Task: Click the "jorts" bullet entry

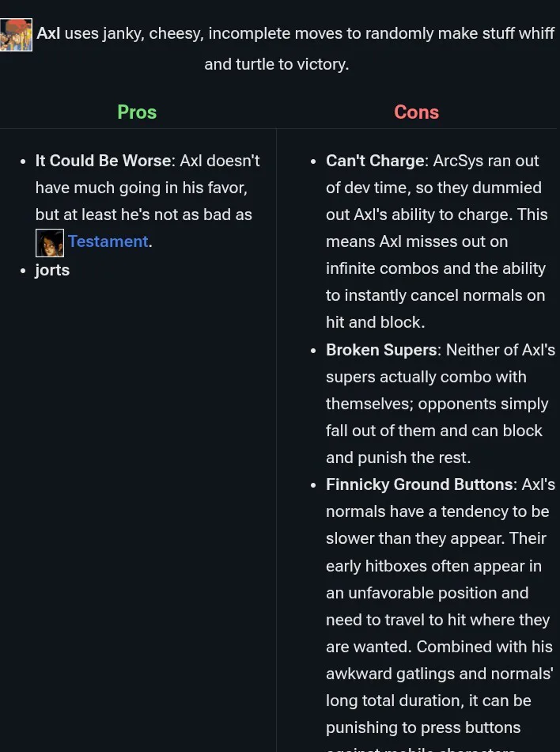Action: [x=52, y=270]
